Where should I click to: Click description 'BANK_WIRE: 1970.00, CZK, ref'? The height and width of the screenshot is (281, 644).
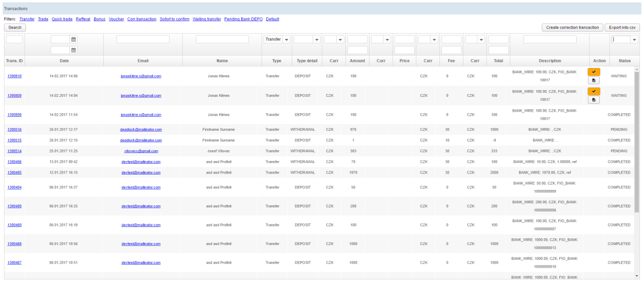(545, 172)
